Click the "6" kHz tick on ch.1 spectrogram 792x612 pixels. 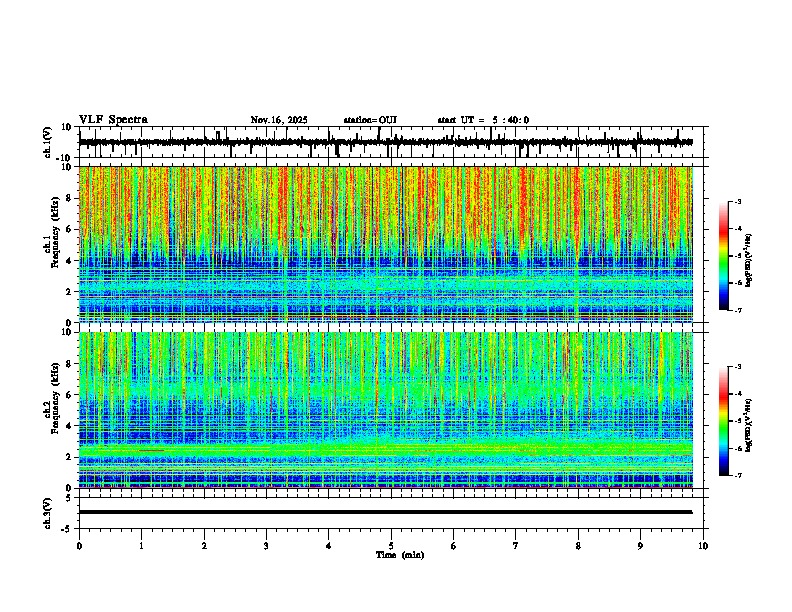point(70,229)
